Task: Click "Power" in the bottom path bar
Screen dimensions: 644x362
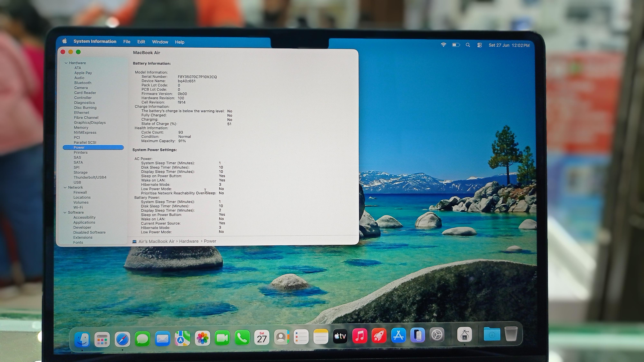Action: click(x=210, y=241)
